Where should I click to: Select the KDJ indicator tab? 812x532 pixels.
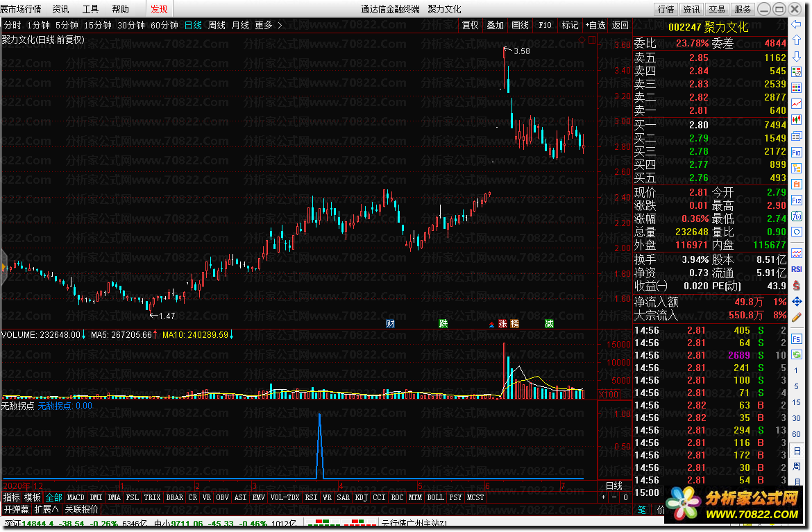coord(361,497)
